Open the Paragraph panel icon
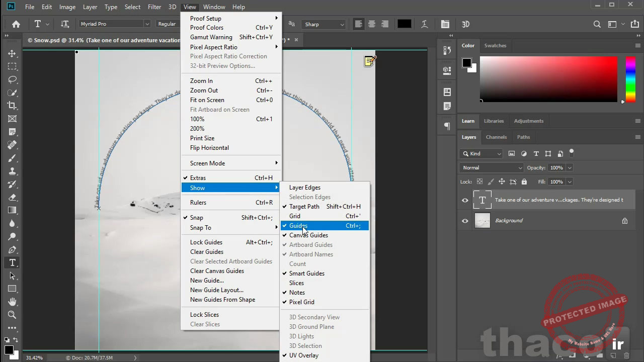Viewport: 644px width, 362px height. (x=446, y=126)
